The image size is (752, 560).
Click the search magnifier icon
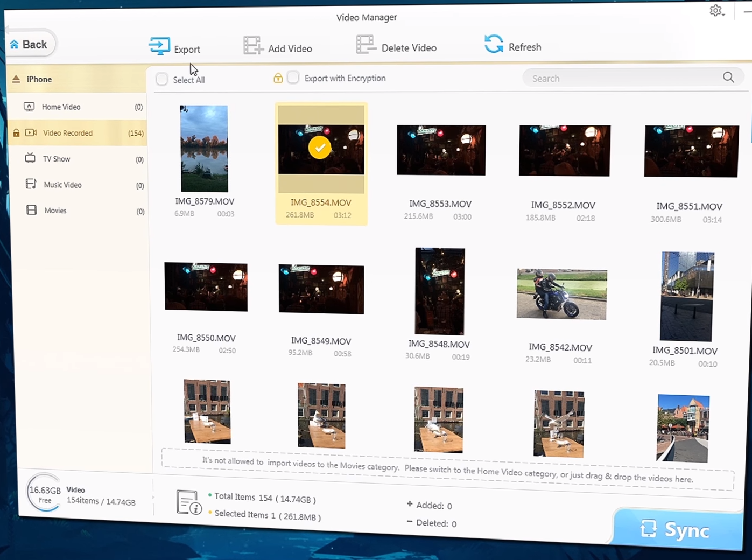(728, 78)
